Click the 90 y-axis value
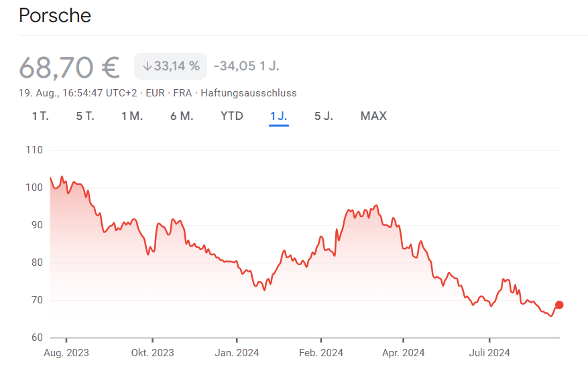The width and height of the screenshot is (588, 375). [x=37, y=225]
